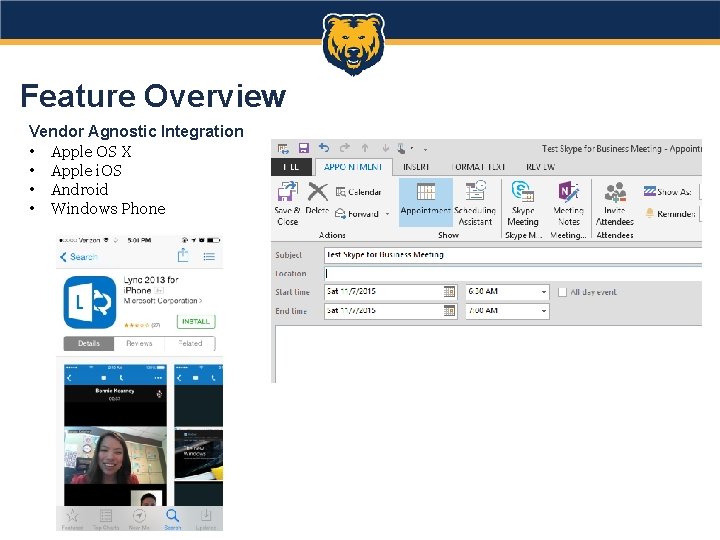720x540 pixels.
Task: Tap the Microsoft Corporation developer link
Action: [x=163, y=301]
